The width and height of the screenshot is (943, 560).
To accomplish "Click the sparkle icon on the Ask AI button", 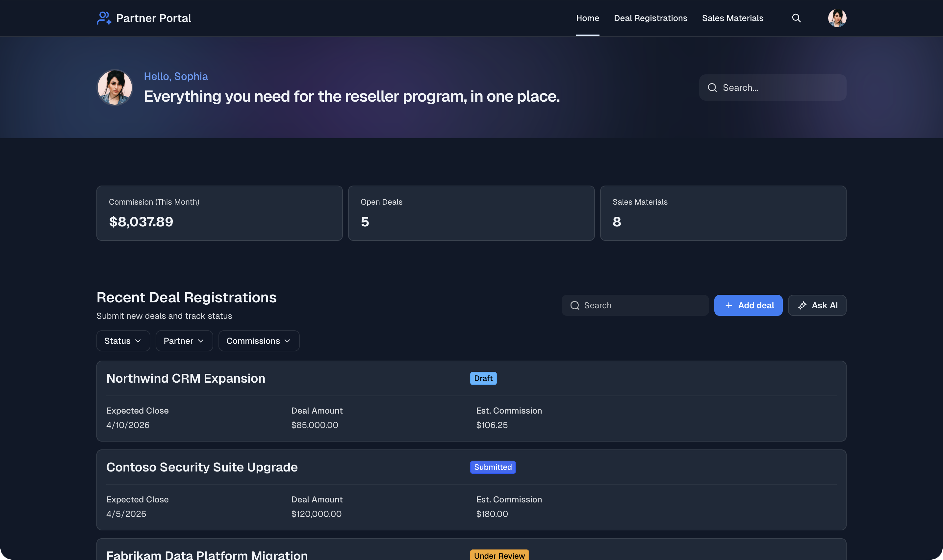I will pos(802,305).
